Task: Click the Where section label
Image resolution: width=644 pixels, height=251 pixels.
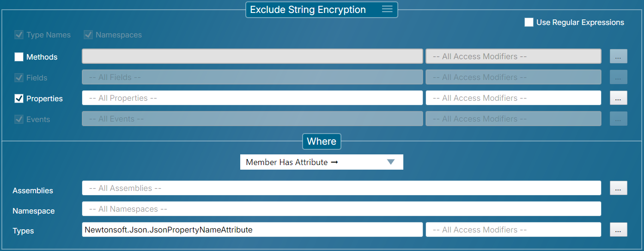Action: tap(322, 141)
